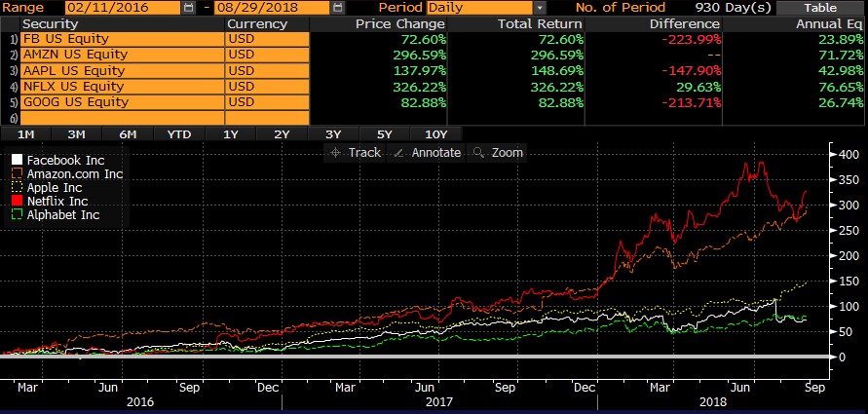Click NFLX US Equity security field

coord(122,87)
